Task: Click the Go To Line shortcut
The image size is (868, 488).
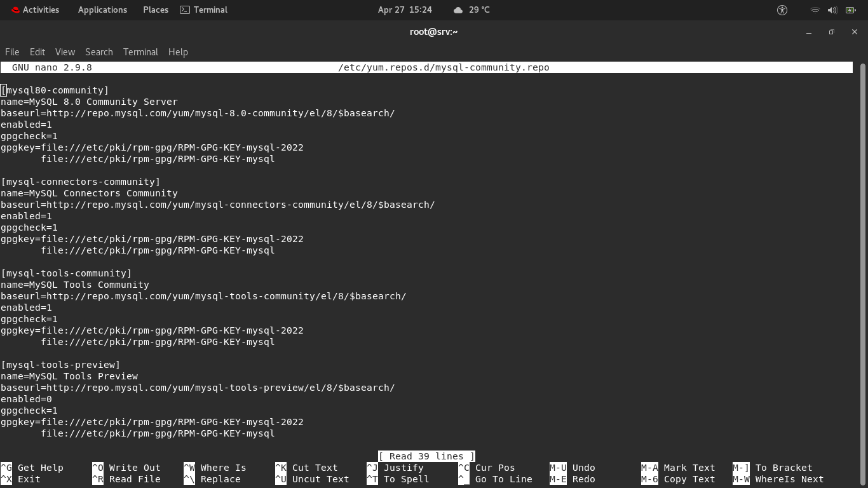Action: 495,479
